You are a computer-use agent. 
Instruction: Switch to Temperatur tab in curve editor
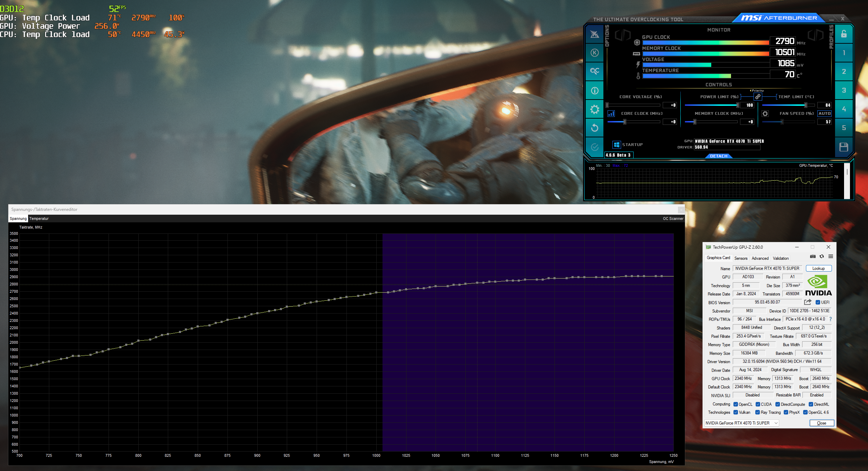(x=39, y=219)
